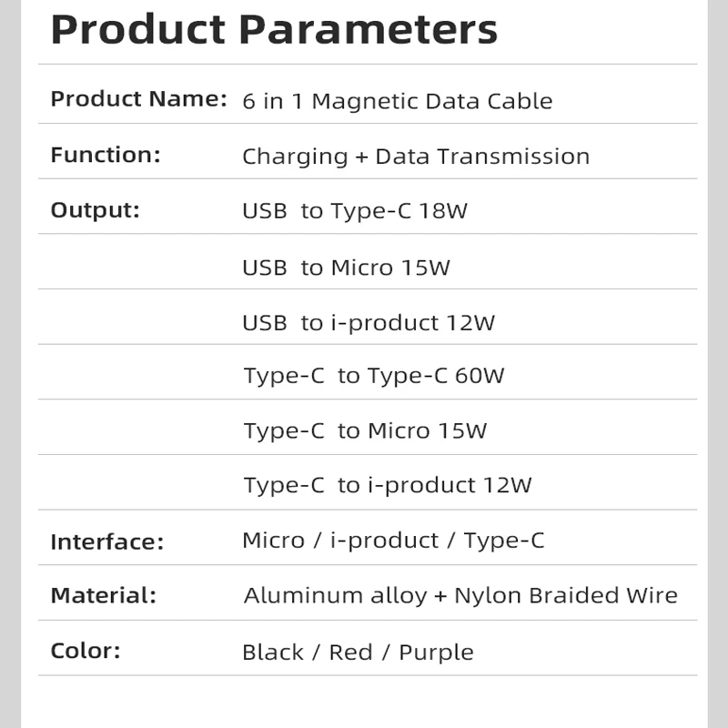This screenshot has height=728, width=728.
Task: Click the Interface label
Action: pos(106,542)
